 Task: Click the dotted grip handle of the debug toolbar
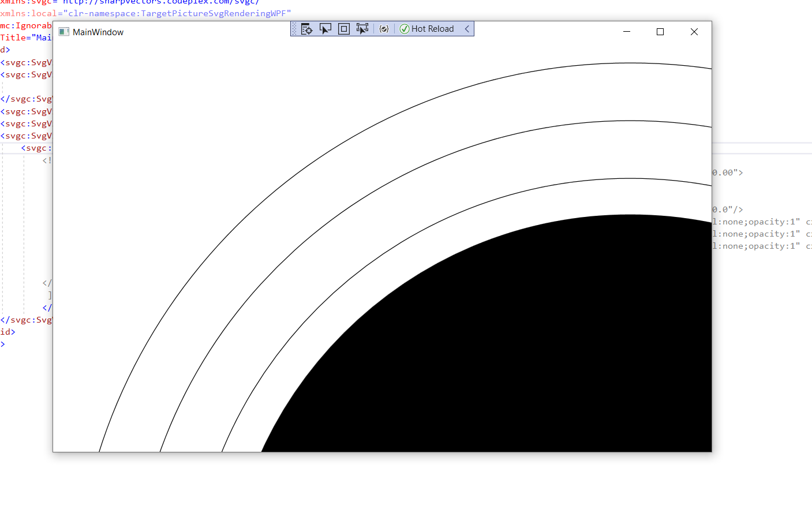pos(294,28)
